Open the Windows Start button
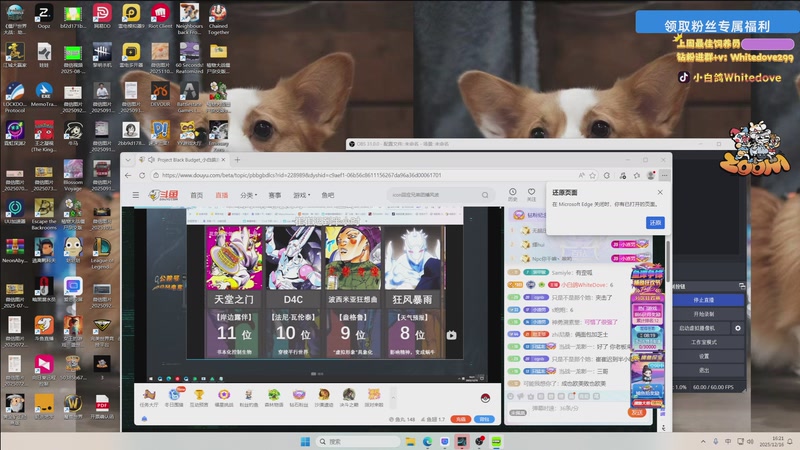The height and width of the screenshot is (450, 800). click(x=305, y=441)
